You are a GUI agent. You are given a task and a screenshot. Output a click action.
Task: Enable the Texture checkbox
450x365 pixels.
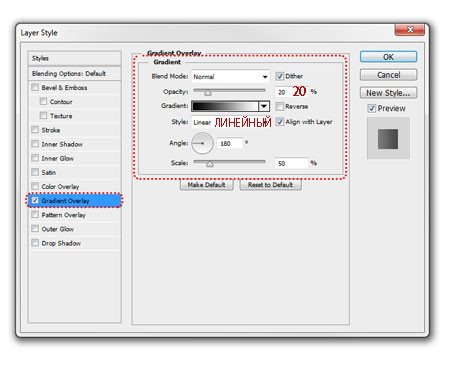click(43, 115)
